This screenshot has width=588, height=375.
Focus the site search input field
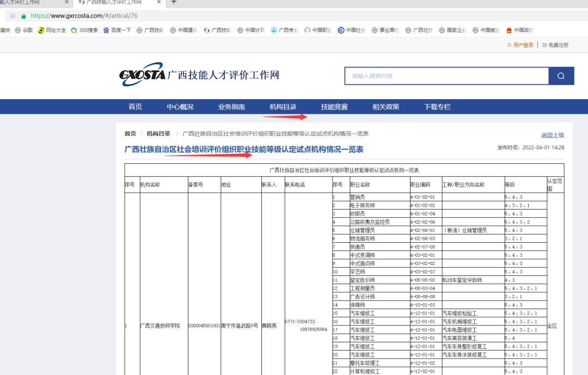coord(446,76)
